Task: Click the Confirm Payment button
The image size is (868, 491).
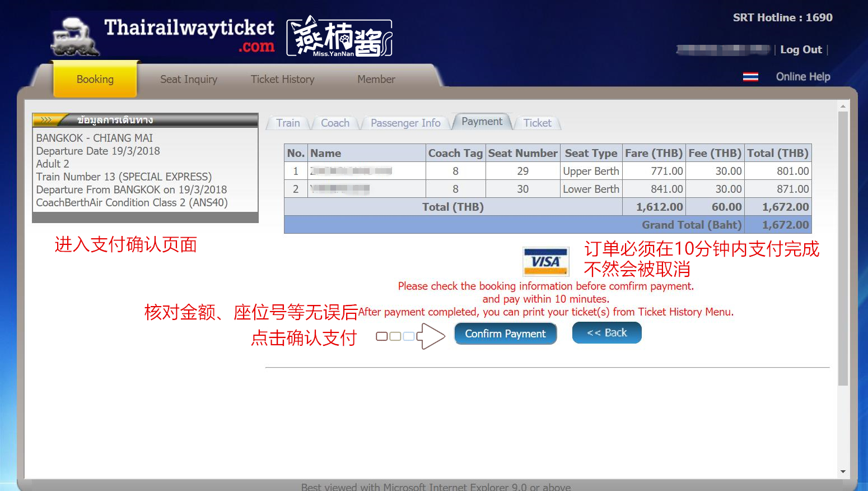Action: point(505,333)
